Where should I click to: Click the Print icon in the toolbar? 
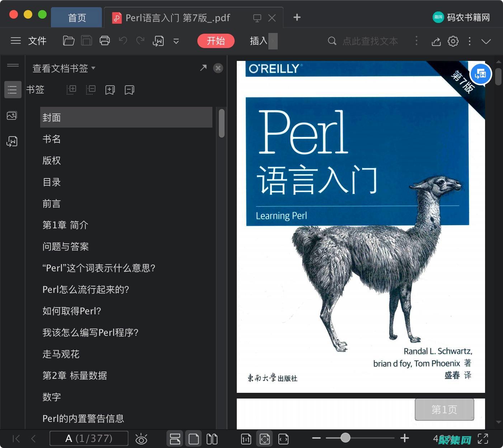[104, 40]
